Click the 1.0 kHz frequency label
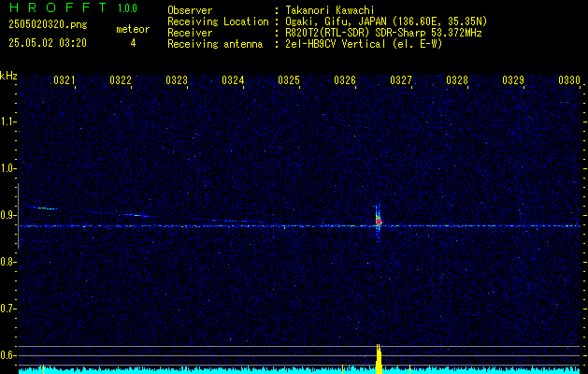 7,168
